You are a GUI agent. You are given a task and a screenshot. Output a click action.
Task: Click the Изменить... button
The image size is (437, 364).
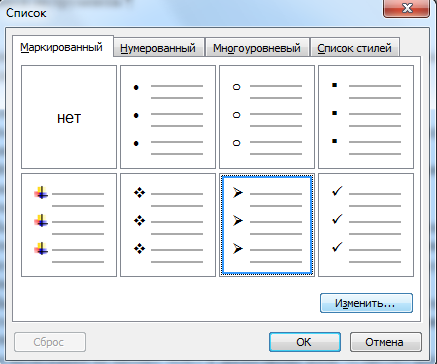pyautogui.click(x=366, y=303)
